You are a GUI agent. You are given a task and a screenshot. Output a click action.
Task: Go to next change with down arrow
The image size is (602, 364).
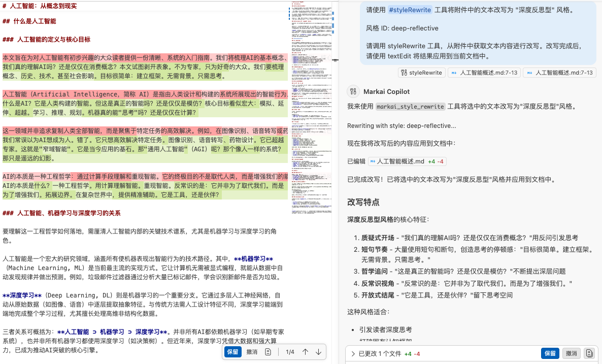318,352
